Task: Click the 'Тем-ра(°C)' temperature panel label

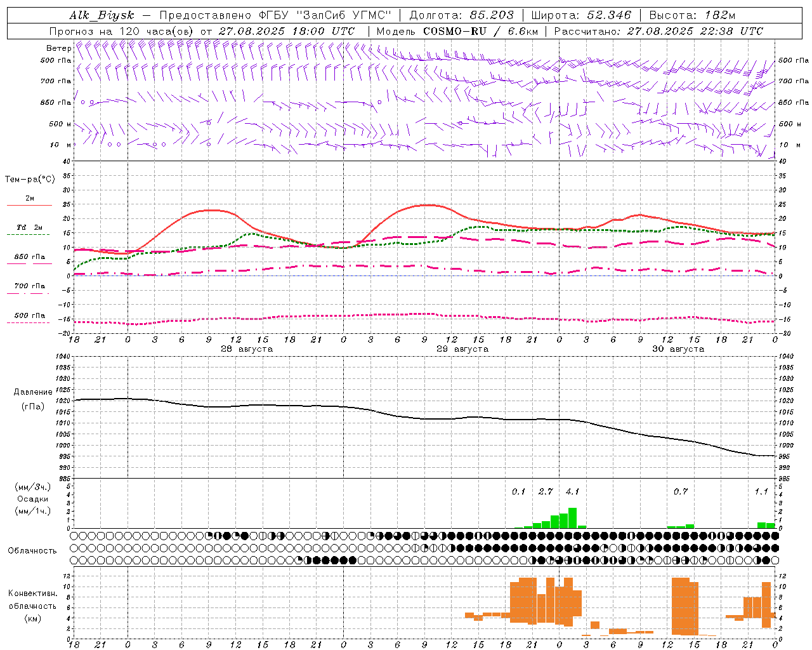Action: coord(30,179)
